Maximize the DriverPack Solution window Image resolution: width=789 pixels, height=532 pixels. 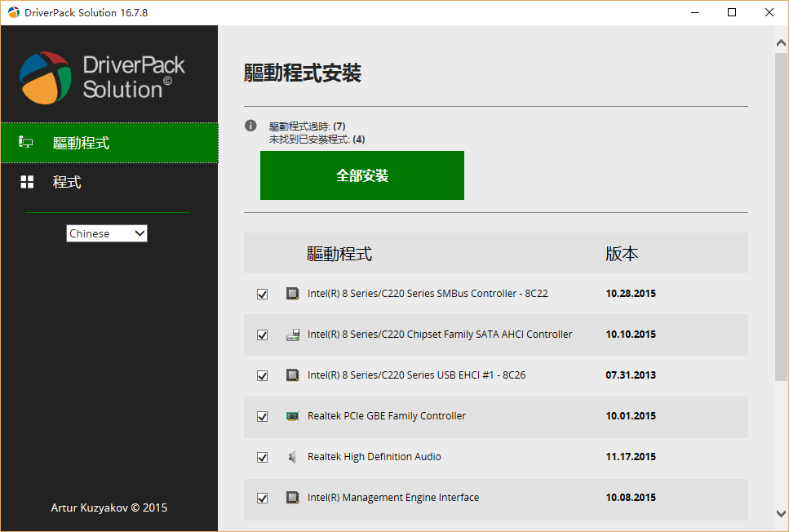point(732,12)
